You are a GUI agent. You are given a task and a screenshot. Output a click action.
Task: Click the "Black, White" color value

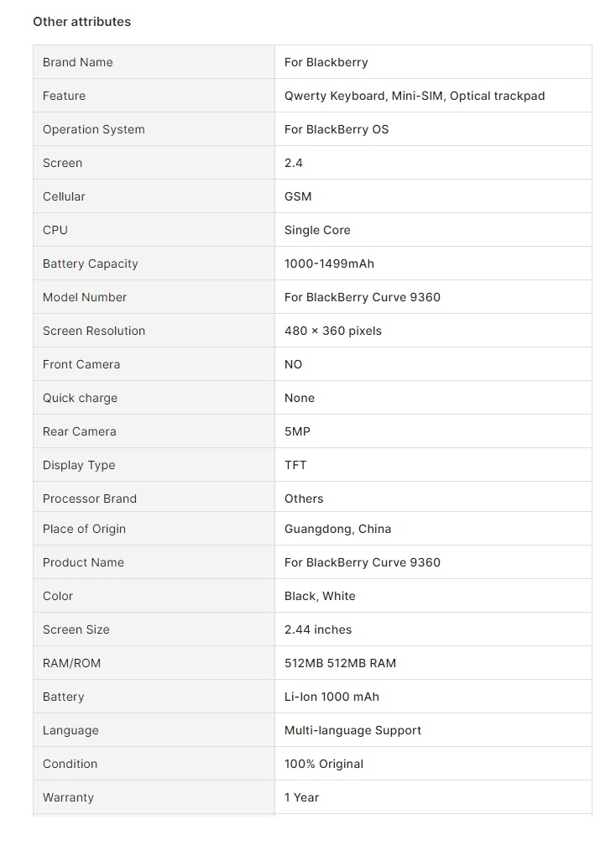tap(320, 596)
